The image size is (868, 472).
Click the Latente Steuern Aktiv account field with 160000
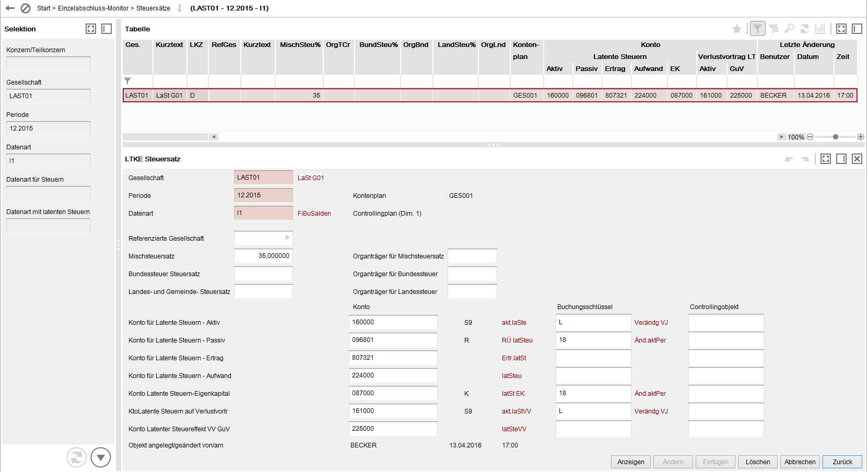pos(393,322)
